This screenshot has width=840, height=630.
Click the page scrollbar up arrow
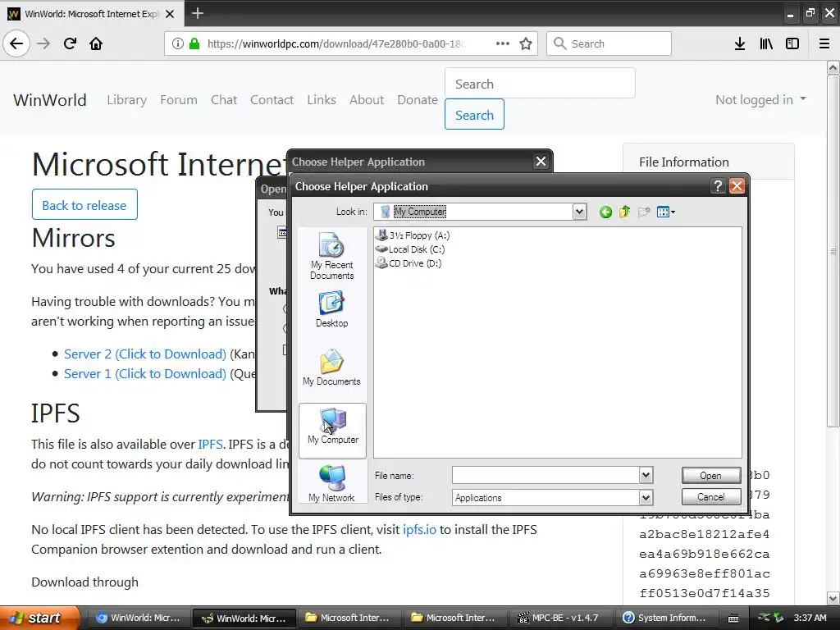(833, 67)
